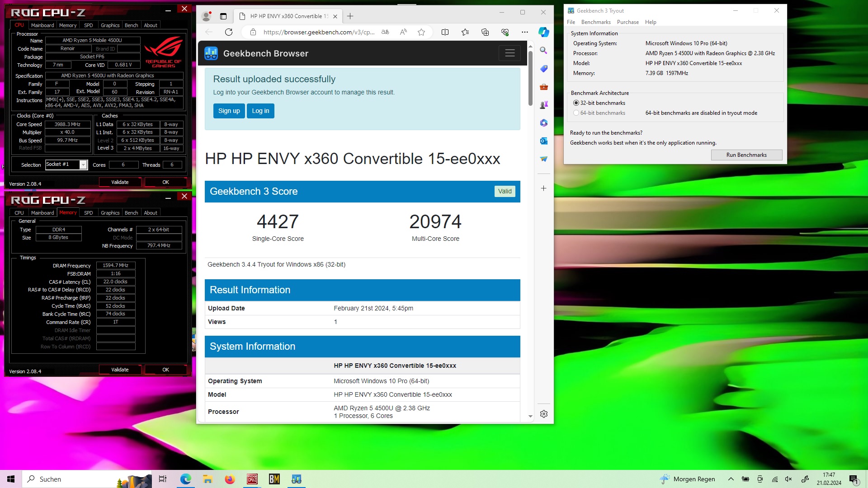Open the Copilot sidebar icon
This screenshot has height=488, width=868.
click(544, 32)
